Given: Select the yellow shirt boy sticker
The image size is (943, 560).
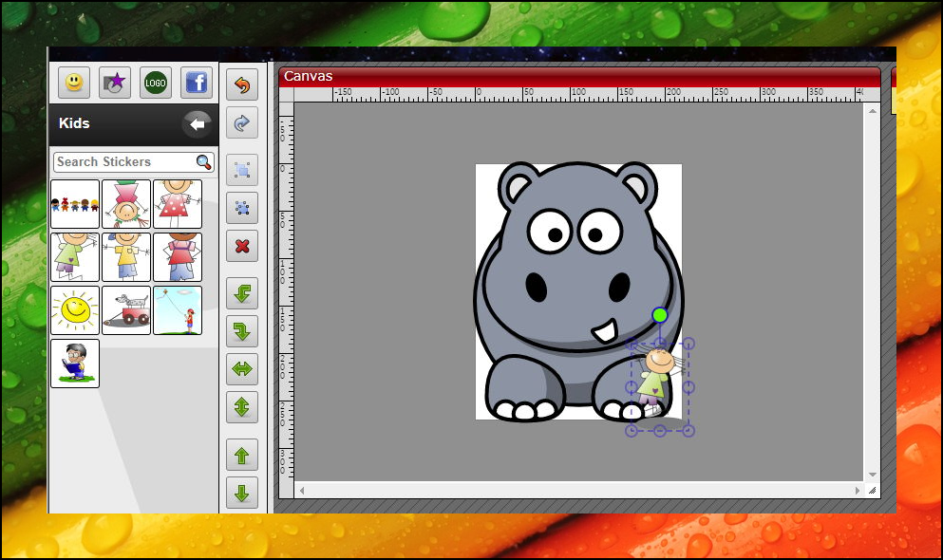Looking at the screenshot, I should (126, 257).
